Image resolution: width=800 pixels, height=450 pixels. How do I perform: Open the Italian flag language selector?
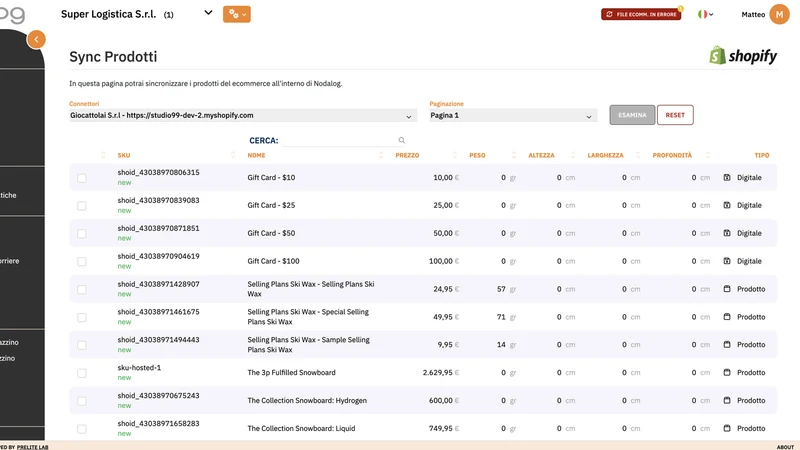pos(706,14)
